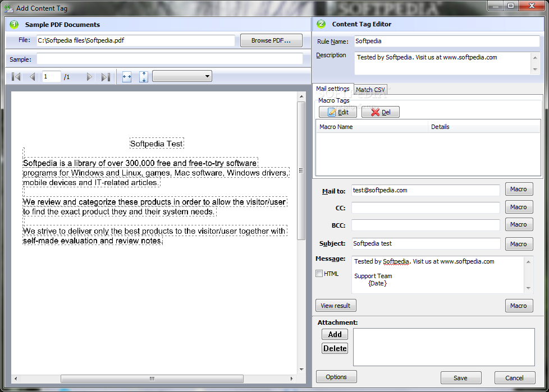Select line starting 'We review and categorize'

(x=154, y=202)
